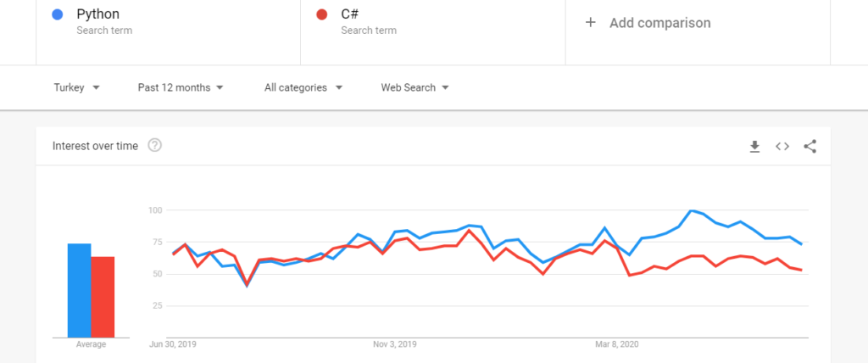The width and height of the screenshot is (868, 363).
Task: Change the Web Search type dropdown
Action: (414, 87)
